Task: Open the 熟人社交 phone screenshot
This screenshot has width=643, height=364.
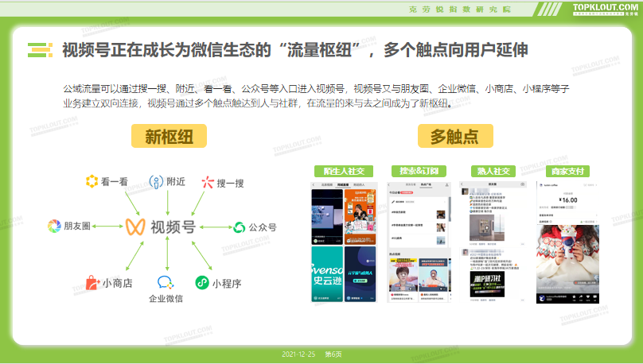Action: click(x=493, y=242)
